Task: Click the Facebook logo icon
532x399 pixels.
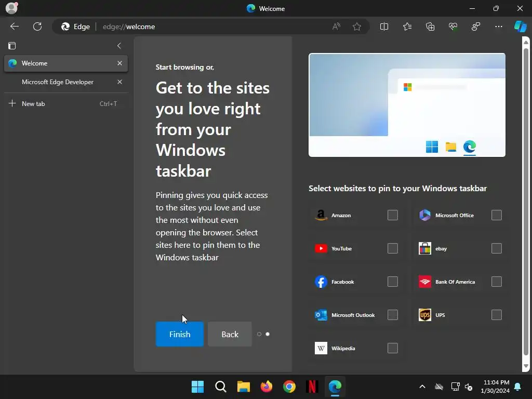Action: (321, 282)
